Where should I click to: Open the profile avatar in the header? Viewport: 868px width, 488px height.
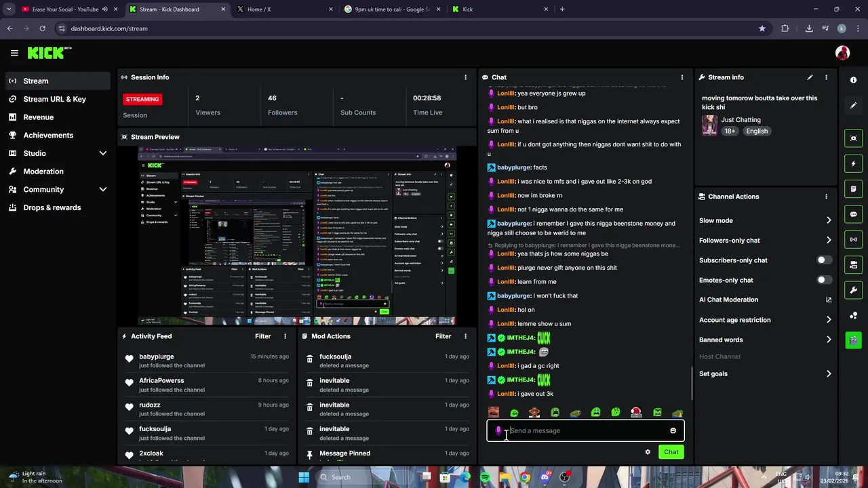[x=842, y=53]
